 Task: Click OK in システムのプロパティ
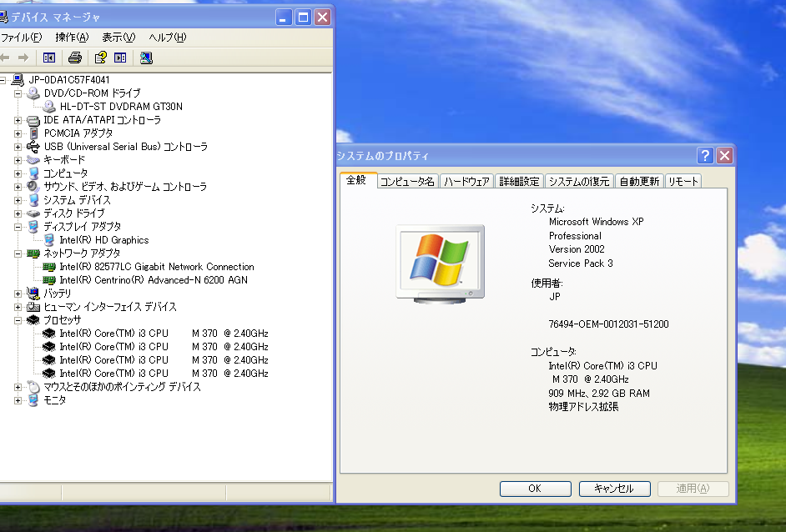[535, 489]
